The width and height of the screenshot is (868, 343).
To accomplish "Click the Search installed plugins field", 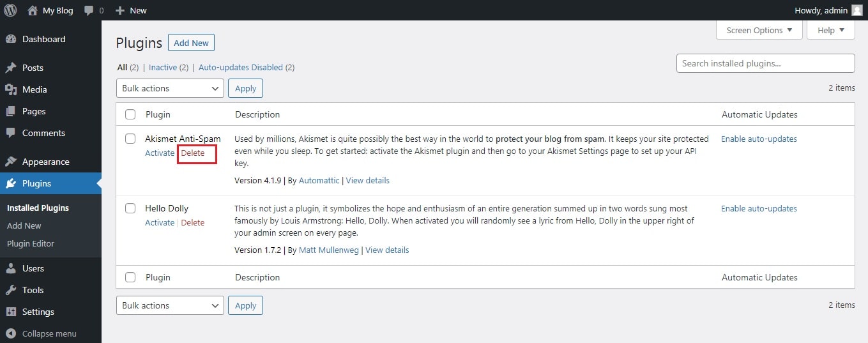I will [x=765, y=63].
